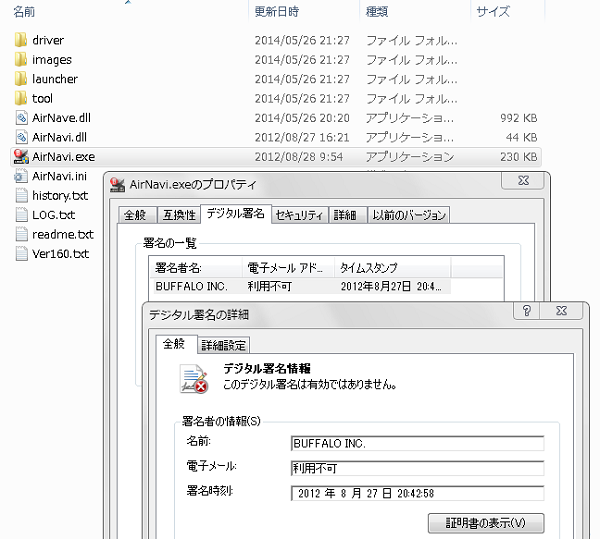The width and height of the screenshot is (600, 539).
Task: Click the AirNavi.dll file icon
Action: [x=21, y=137]
